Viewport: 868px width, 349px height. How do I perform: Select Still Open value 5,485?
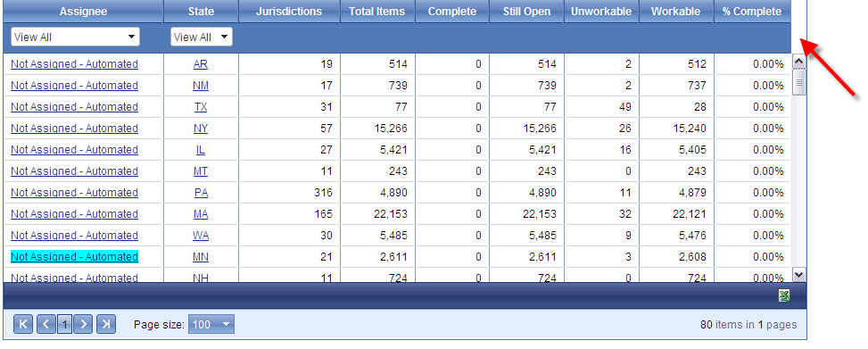[x=542, y=236]
